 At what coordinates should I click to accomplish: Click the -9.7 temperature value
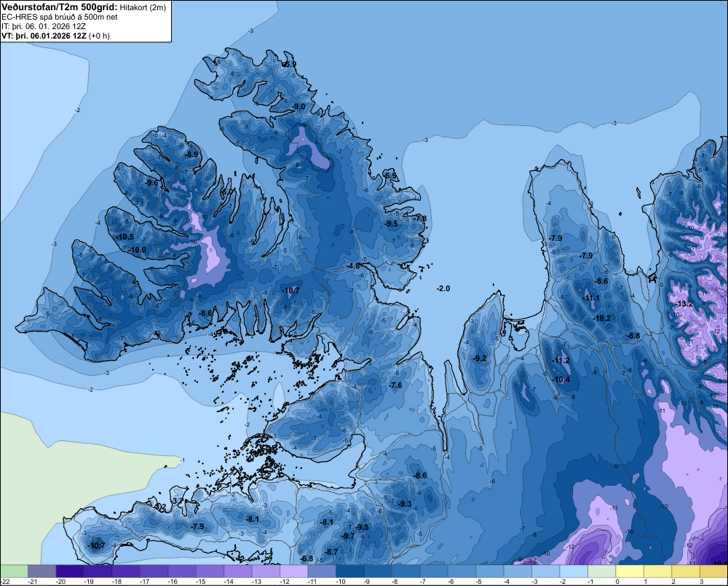[x=348, y=536]
